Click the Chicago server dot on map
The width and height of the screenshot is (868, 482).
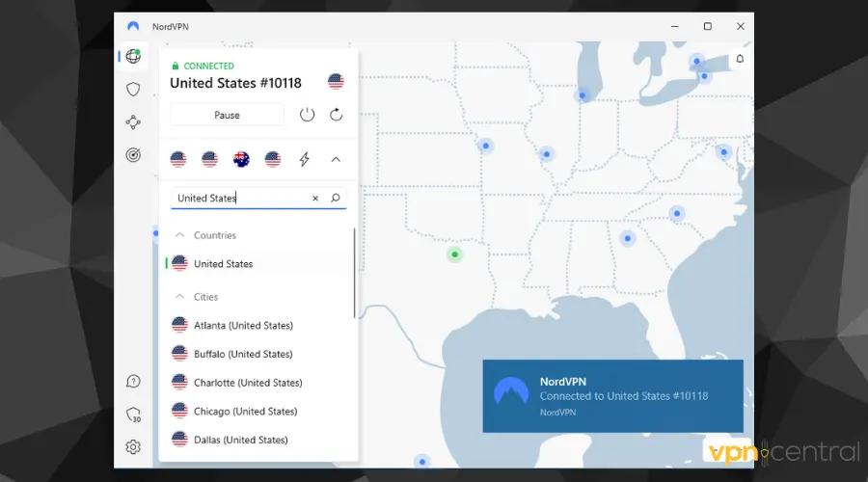[582, 95]
